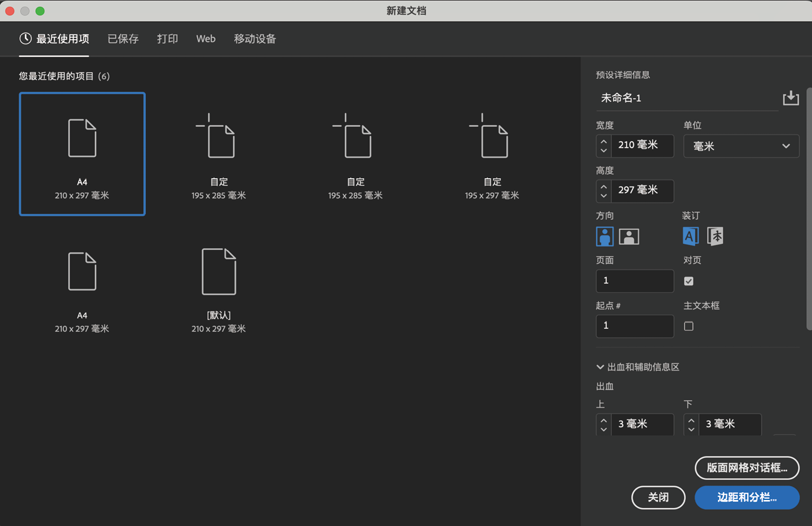This screenshot has height=526, width=812.
Task: Open the 单位 units dropdown
Action: coord(741,146)
